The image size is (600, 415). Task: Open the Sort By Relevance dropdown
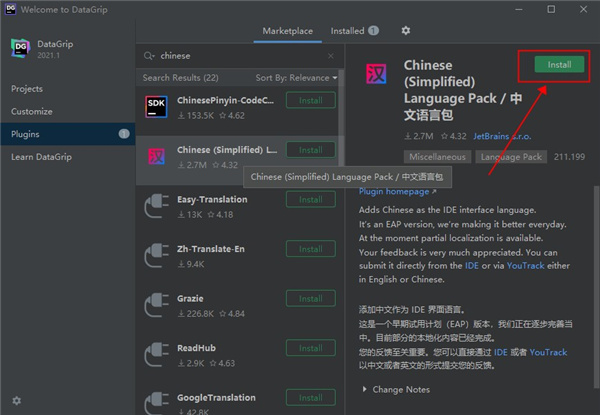pyautogui.click(x=294, y=77)
